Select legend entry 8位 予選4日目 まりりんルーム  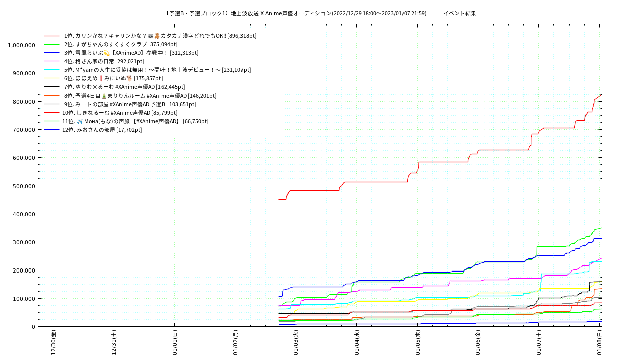140,96
